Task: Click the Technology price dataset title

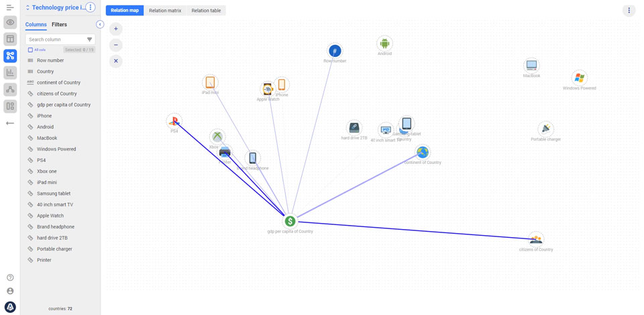Action: click(58, 7)
